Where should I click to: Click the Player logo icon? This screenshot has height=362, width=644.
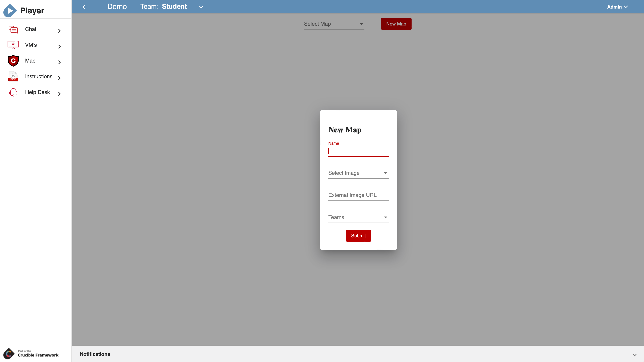(x=10, y=11)
